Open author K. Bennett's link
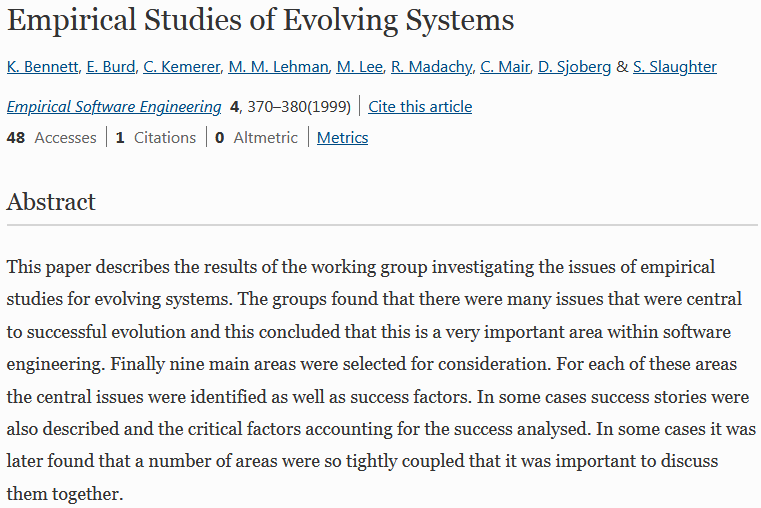This screenshot has height=508, width=761. click(x=40, y=67)
